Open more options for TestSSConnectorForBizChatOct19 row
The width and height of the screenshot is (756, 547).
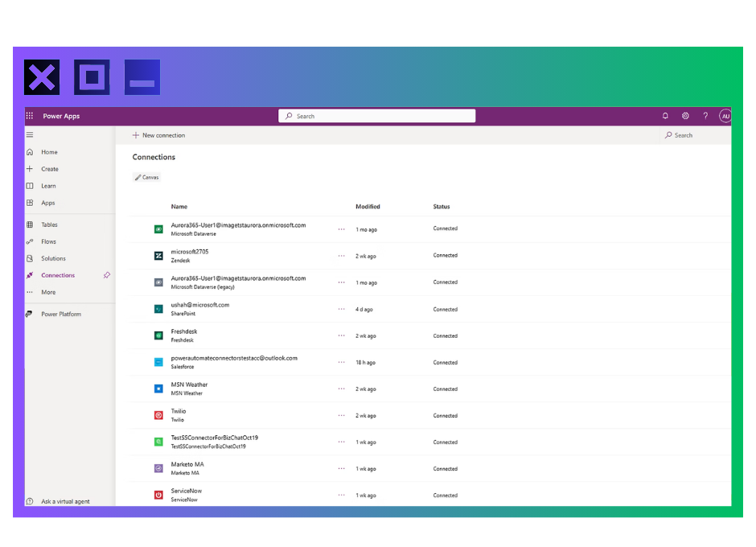[341, 442]
